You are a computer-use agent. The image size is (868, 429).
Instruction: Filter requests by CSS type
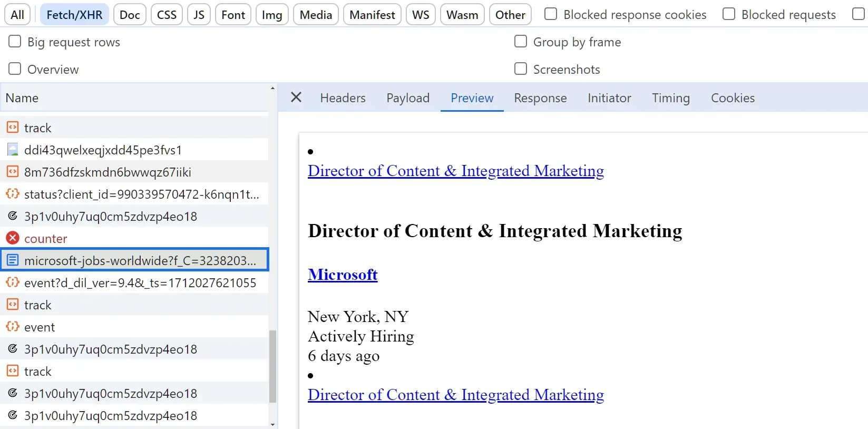[x=167, y=15]
